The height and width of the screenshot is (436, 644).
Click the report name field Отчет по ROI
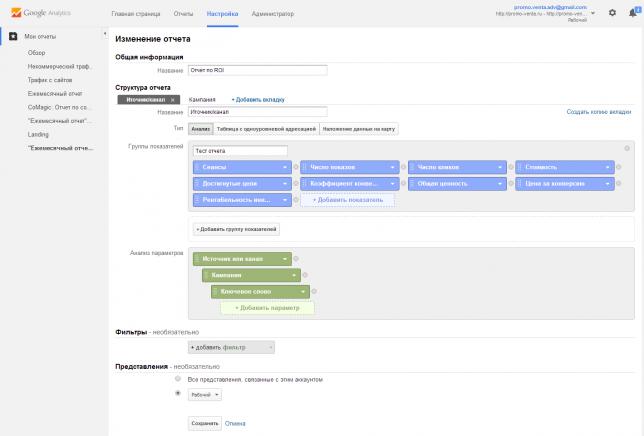click(x=258, y=70)
